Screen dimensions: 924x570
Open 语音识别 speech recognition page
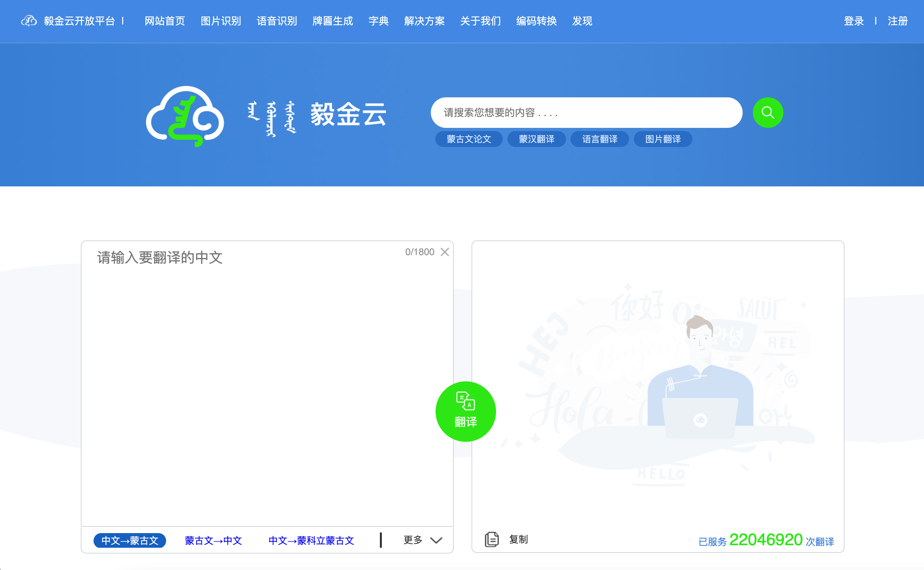click(x=276, y=21)
